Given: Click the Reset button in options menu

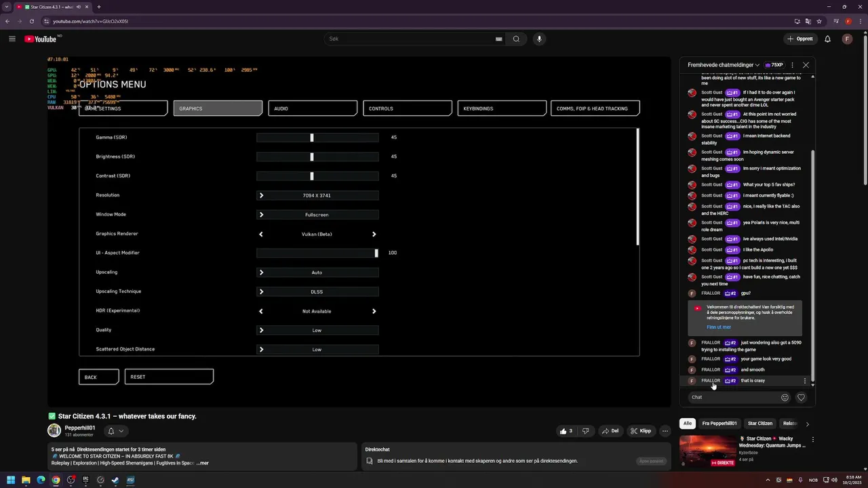Looking at the screenshot, I should [x=170, y=377].
